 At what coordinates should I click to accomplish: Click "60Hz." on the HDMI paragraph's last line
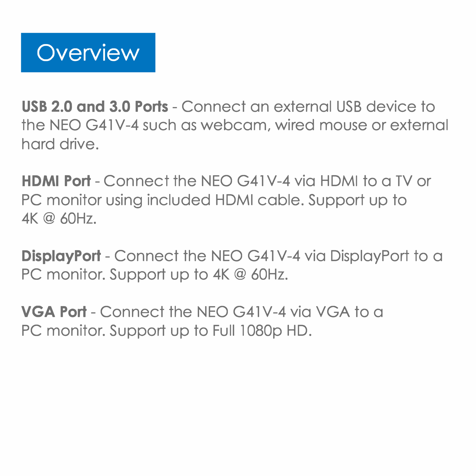(78, 219)
